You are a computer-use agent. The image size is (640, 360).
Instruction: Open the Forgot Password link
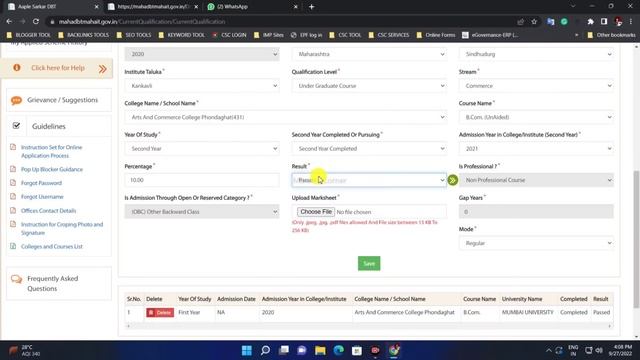pos(41,183)
